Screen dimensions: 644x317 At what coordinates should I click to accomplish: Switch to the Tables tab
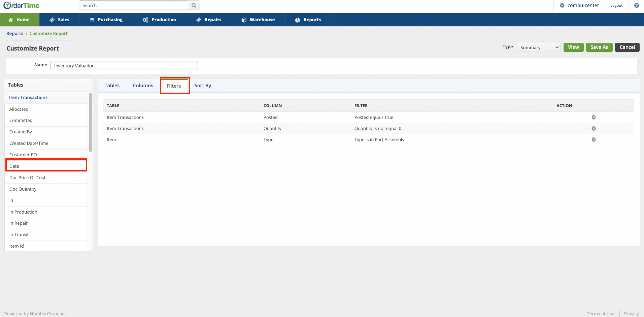[x=112, y=86]
